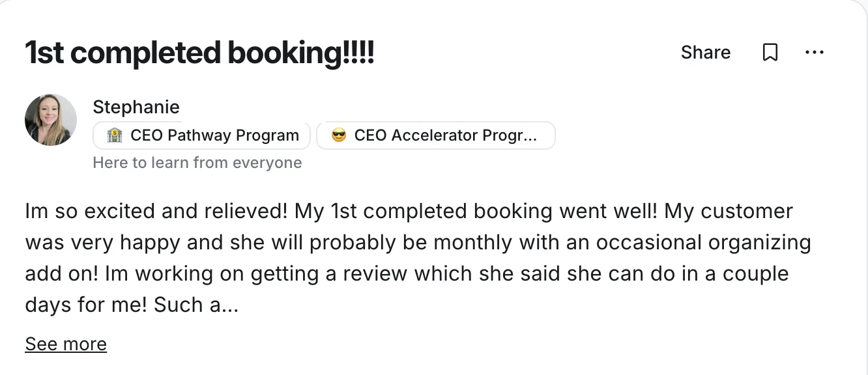Open the three-dot more options menu
This screenshot has height=375, width=868.
[815, 53]
